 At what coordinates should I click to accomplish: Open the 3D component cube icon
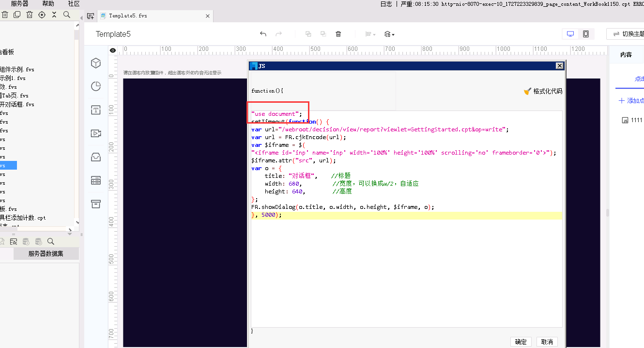[96, 63]
